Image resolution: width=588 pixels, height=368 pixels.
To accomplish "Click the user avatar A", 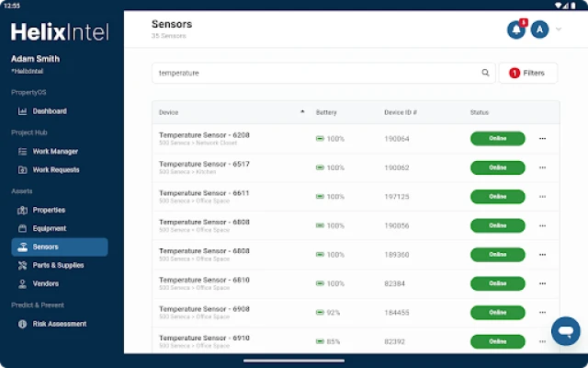I will [x=539, y=29].
